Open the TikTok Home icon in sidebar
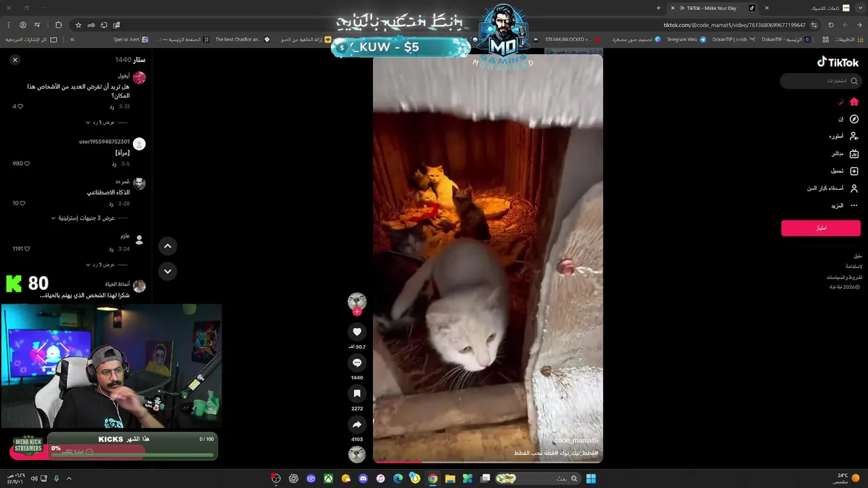Screen dimensions: 868x488 [854, 102]
